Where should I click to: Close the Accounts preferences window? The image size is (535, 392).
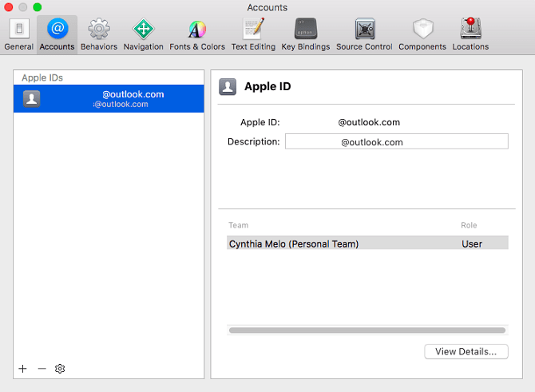pyautogui.click(x=9, y=7)
